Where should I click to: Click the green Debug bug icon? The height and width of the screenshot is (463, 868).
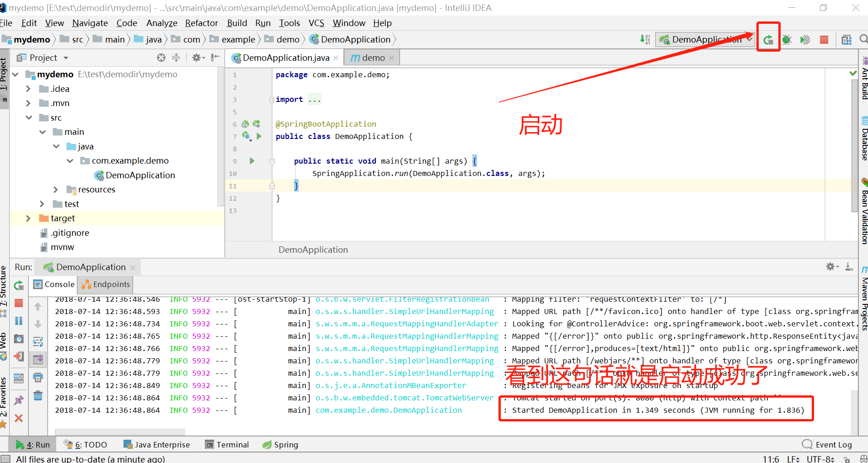click(x=787, y=40)
